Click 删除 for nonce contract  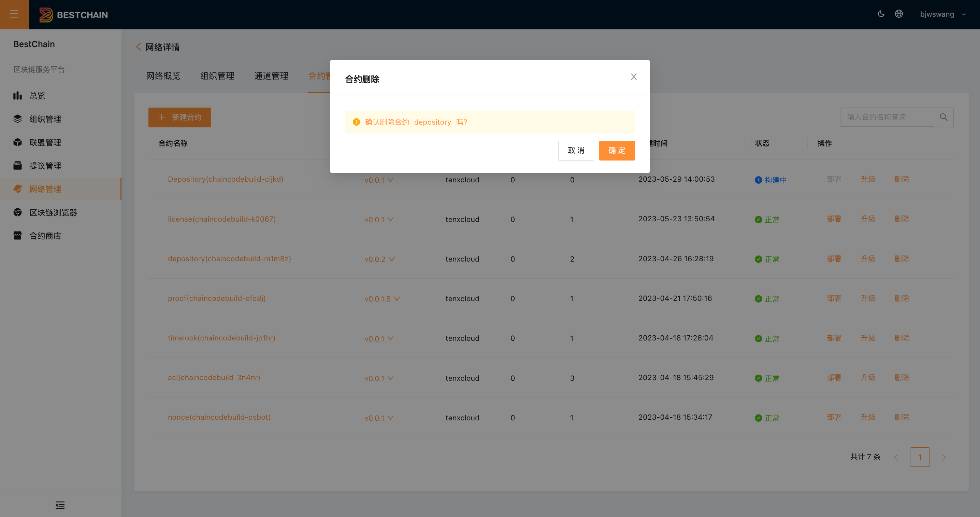coord(902,417)
